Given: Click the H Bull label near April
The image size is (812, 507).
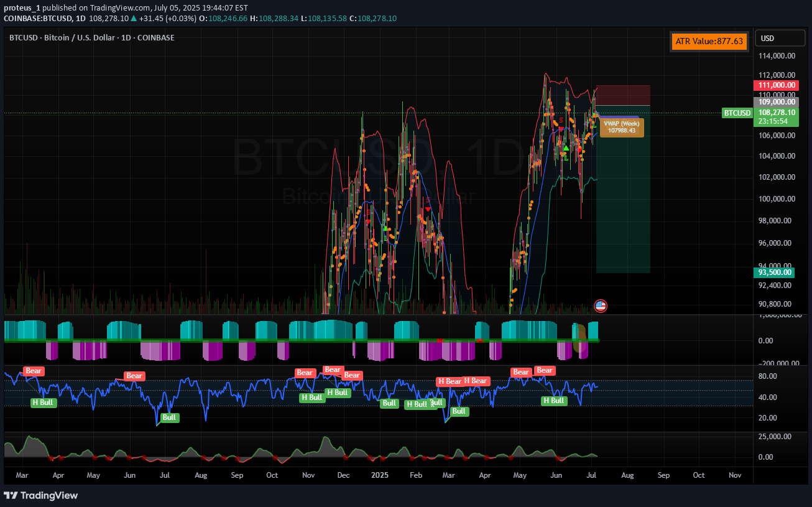Looking at the screenshot, I should 44,402.
